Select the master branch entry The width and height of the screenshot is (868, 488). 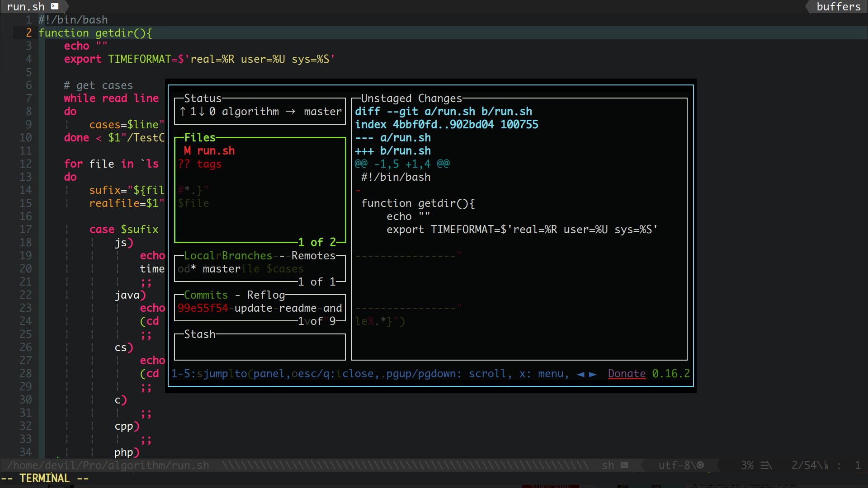(x=221, y=269)
